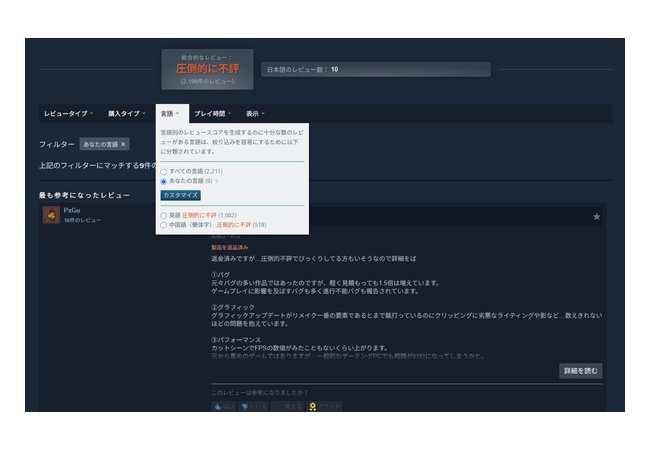
Task: Click the 日本語のレビュー数 bar
Action: click(x=376, y=70)
